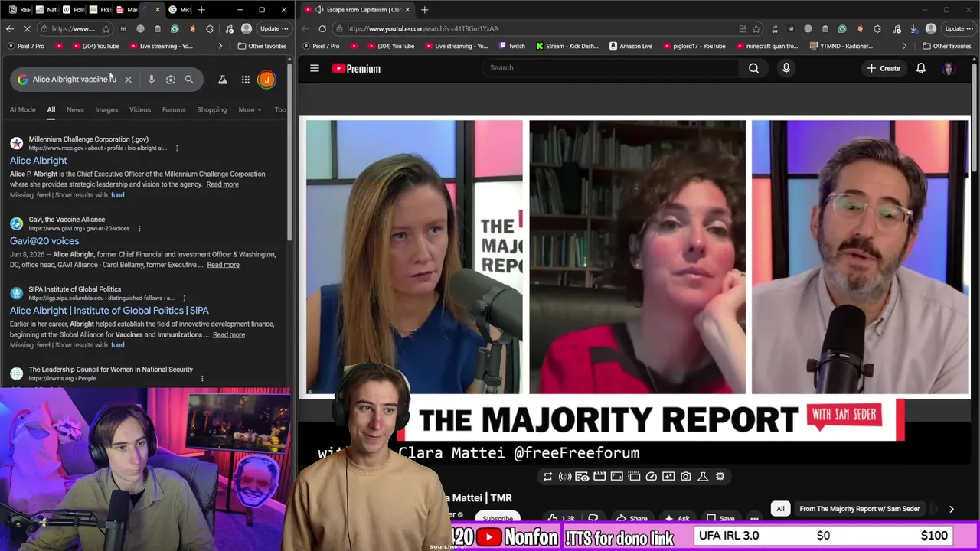The image size is (980, 551).
Task: Open Gavi@20 voices result link
Action: pyautogui.click(x=44, y=241)
